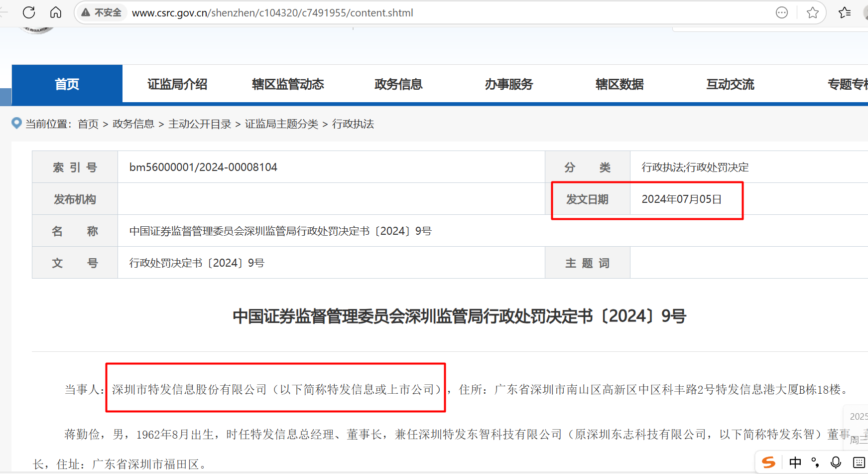Click the name value ending 〔2024〕9号 in table

pyautogui.click(x=280, y=231)
